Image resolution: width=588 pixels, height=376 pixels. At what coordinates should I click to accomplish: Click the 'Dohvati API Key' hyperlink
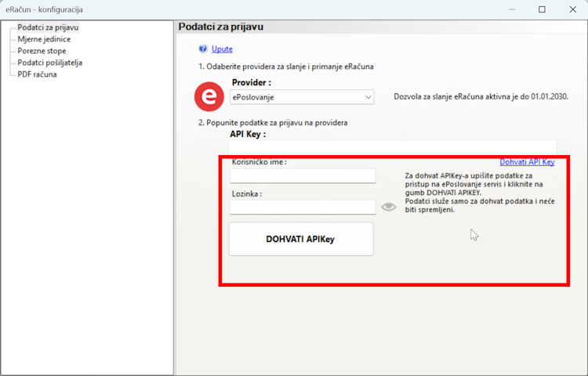pyautogui.click(x=527, y=161)
